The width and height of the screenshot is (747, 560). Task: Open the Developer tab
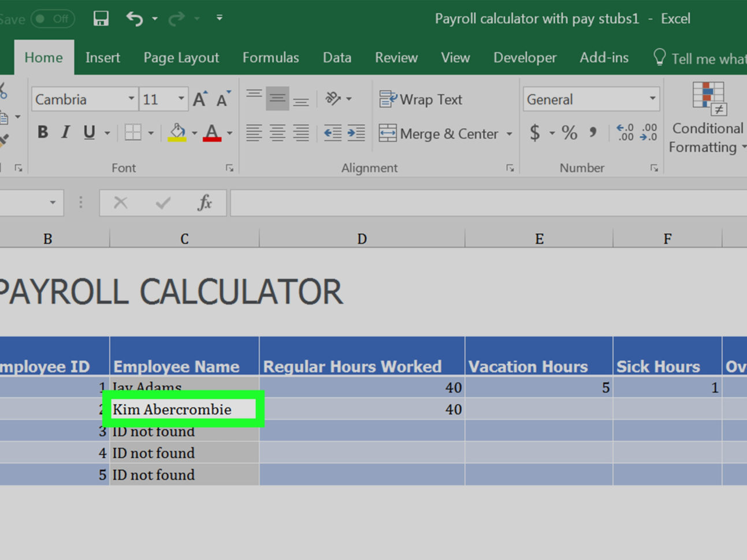click(x=525, y=57)
